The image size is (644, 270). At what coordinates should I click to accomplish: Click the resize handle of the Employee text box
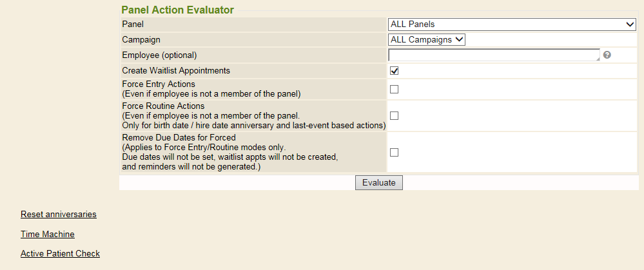pos(598,59)
